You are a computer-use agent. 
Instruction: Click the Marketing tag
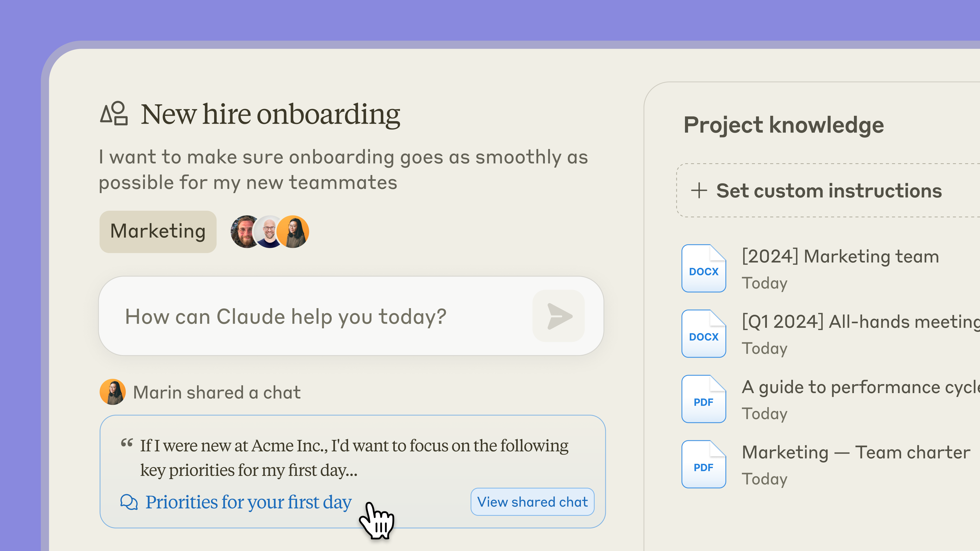click(158, 232)
